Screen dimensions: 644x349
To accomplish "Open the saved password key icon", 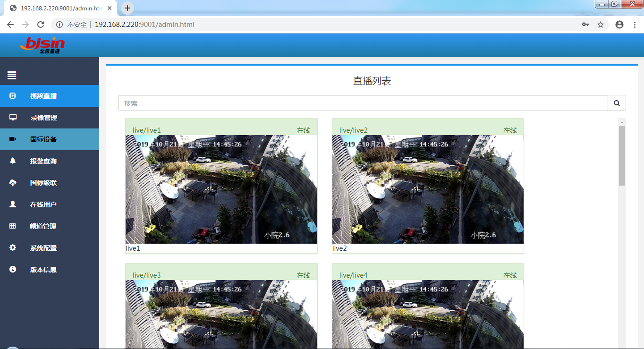I will tap(585, 25).
